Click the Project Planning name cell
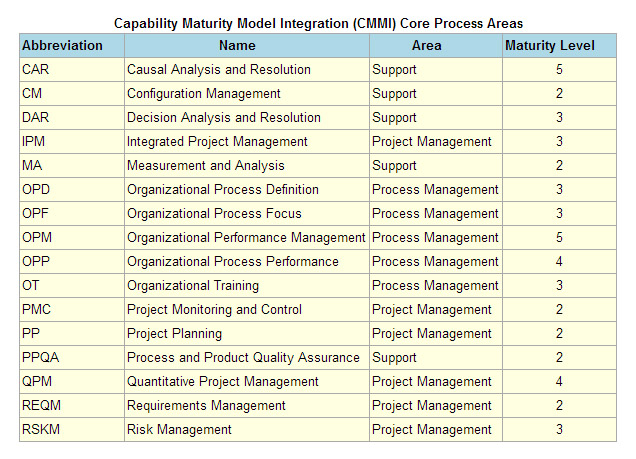The image size is (636, 459). pyautogui.click(x=247, y=333)
